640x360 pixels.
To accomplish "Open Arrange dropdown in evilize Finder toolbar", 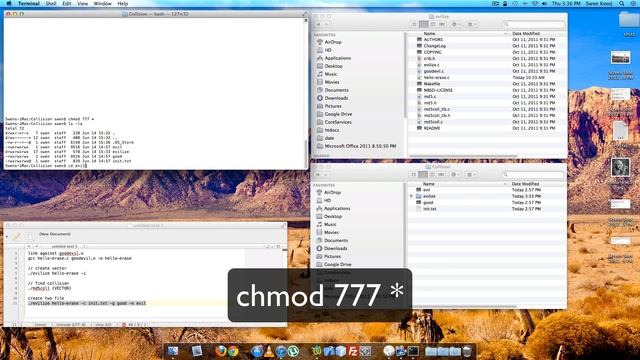I will click(472, 24).
